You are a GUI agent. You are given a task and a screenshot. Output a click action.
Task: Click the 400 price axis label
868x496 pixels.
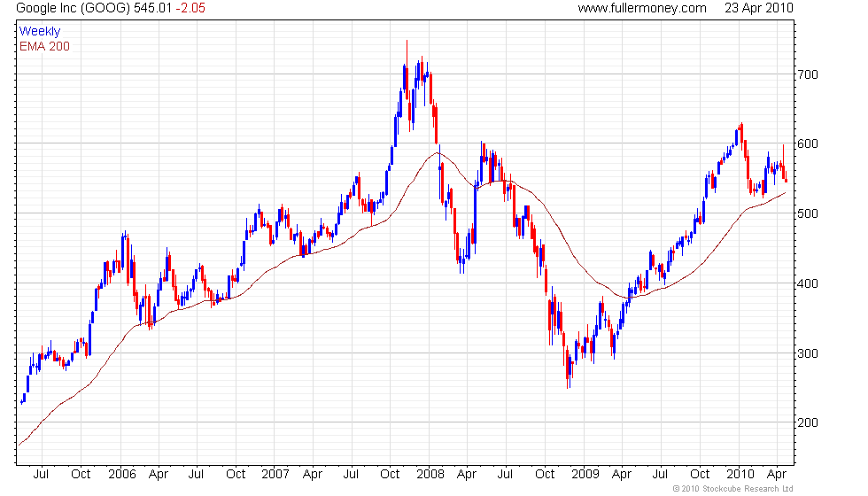pyautogui.click(x=808, y=283)
